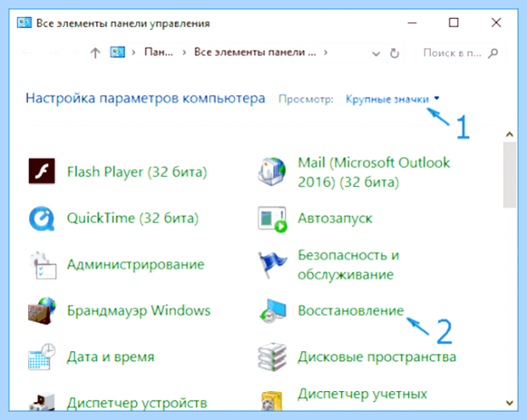Open the Безопасность и обслуживание link
This screenshot has width=527, height=420.
pos(348,265)
